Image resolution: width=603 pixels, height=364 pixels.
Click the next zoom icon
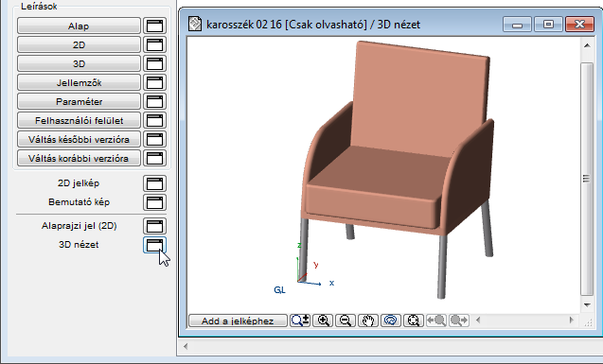[x=459, y=321]
